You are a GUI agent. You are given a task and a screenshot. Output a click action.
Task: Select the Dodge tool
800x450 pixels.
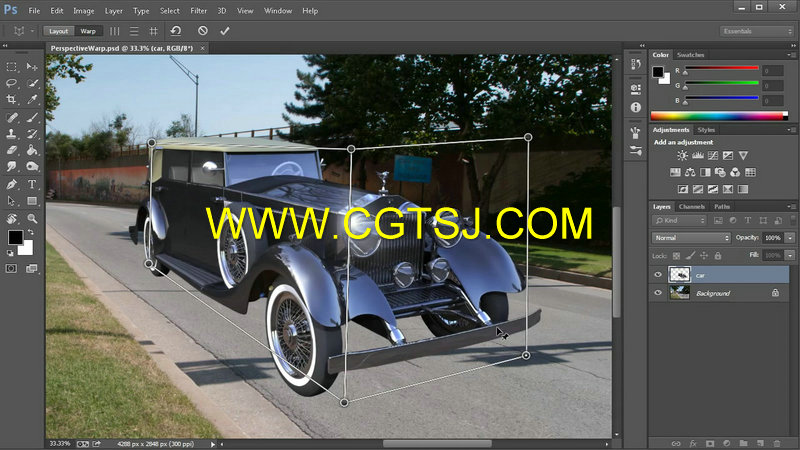32,166
